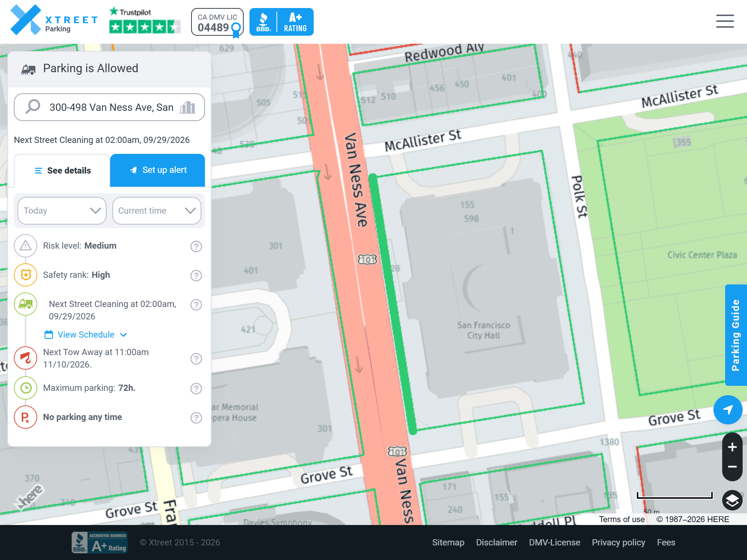Screen dimensions: 747x560
Task: Click the Safety rank badge icon
Action: pos(26,275)
